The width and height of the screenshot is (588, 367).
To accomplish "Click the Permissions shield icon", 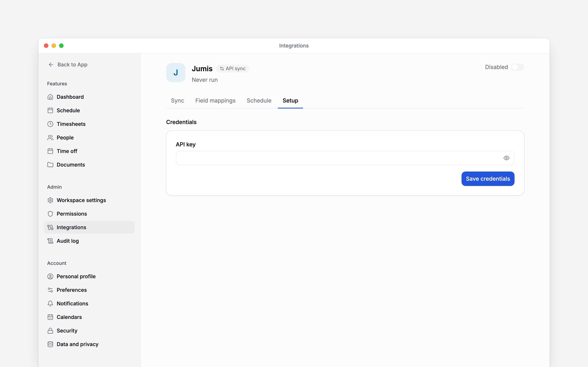I will 50,214.
